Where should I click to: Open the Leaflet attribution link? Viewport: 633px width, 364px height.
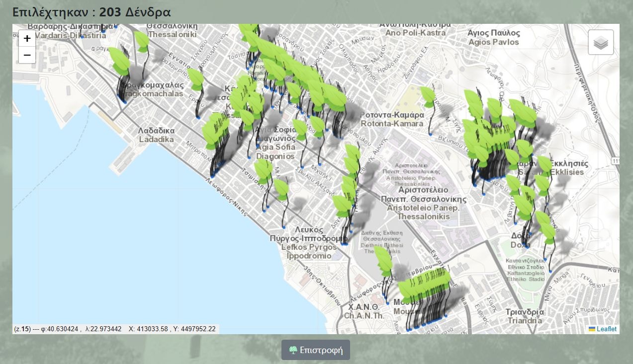pos(606,329)
